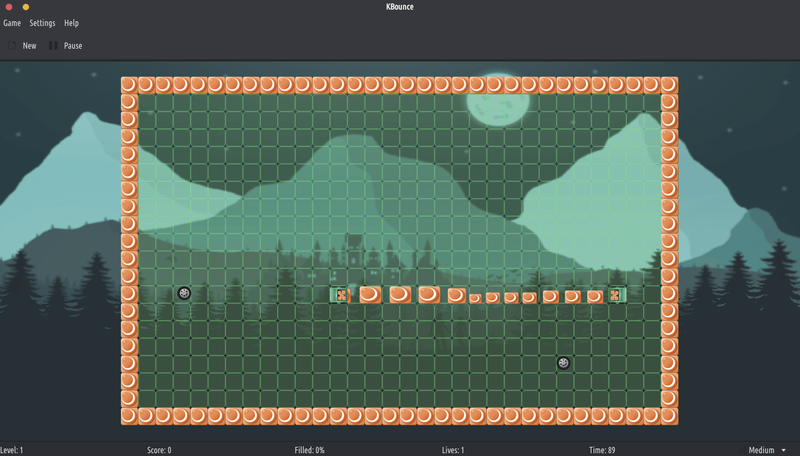
Task: Click the left growing wall tip
Action: 340,295
